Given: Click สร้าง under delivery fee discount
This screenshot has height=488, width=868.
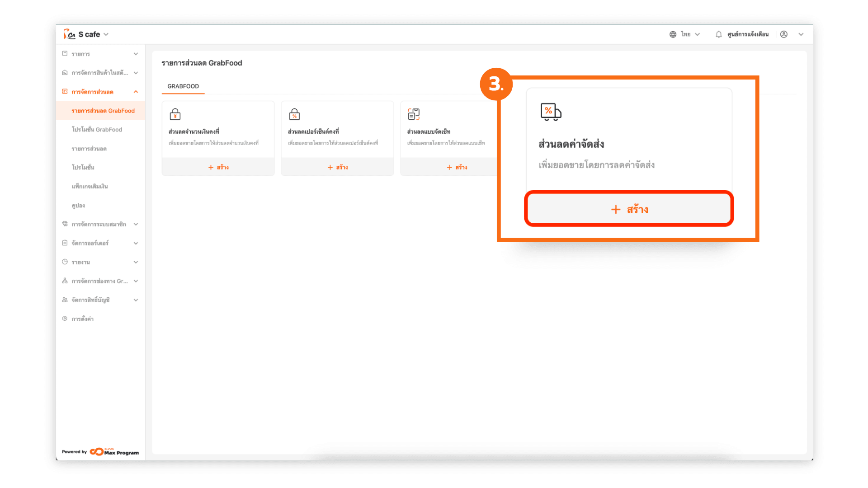Looking at the screenshot, I should point(629,209).
